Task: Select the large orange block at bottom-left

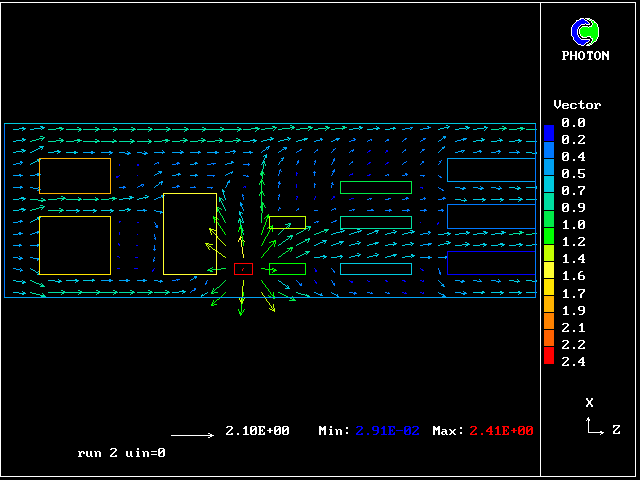Action: click(x=75, y=245)
